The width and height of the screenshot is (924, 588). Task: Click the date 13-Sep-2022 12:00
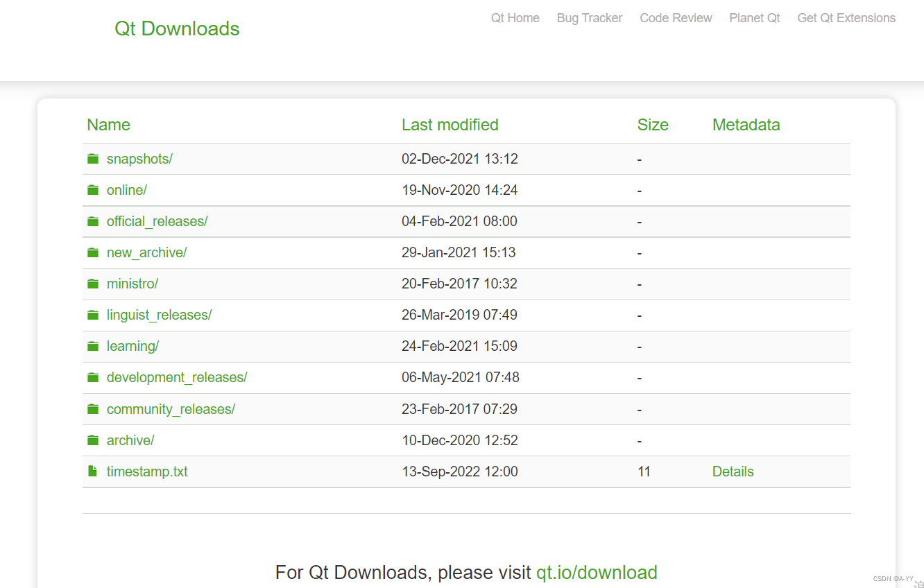click(460, 472)
